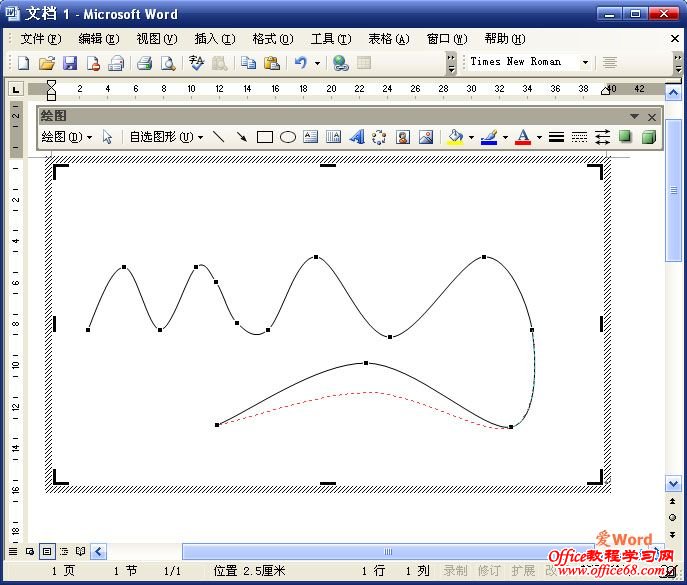Open the File (文件) menu
This screenshot has height=585, width=687.
tap(41, 39)
